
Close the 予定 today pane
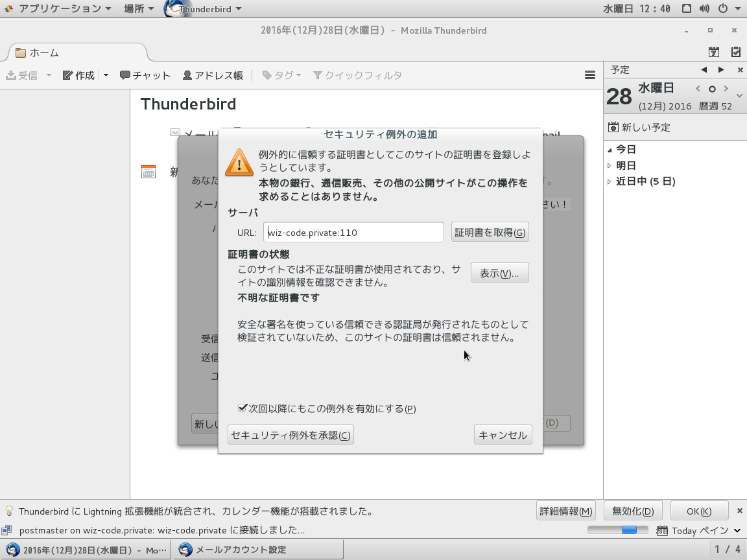740,70
